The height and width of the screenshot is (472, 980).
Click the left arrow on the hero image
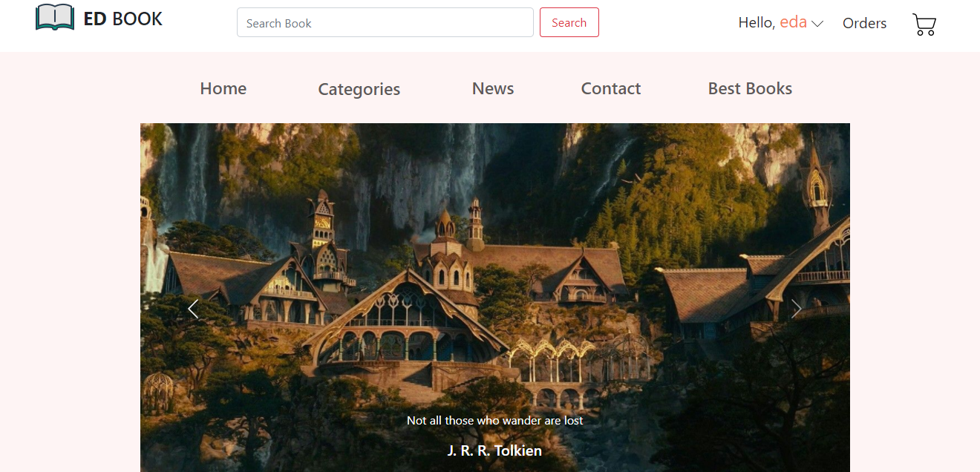tap(192, 309)
